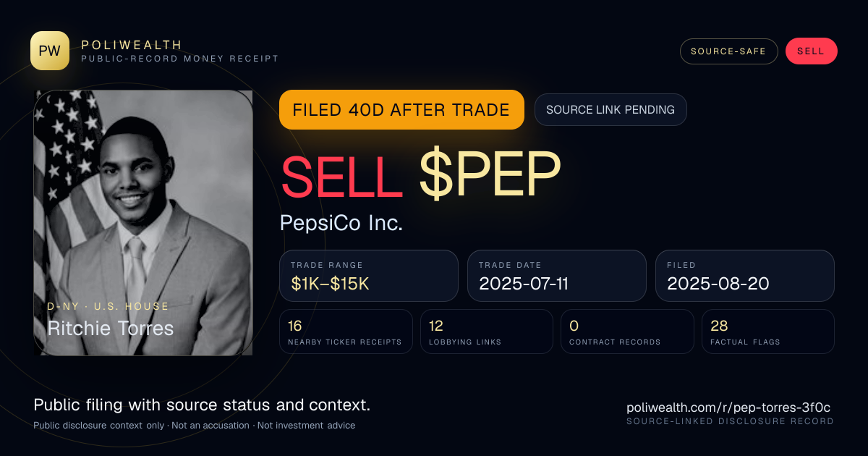Click the Ritchie Torres name label

111,329
